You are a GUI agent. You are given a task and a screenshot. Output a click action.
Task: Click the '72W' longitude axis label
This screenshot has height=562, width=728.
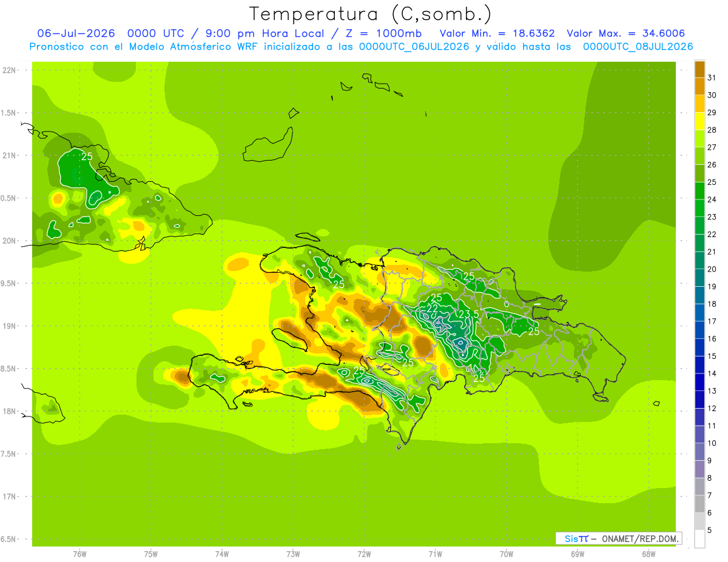pos(364,554)
